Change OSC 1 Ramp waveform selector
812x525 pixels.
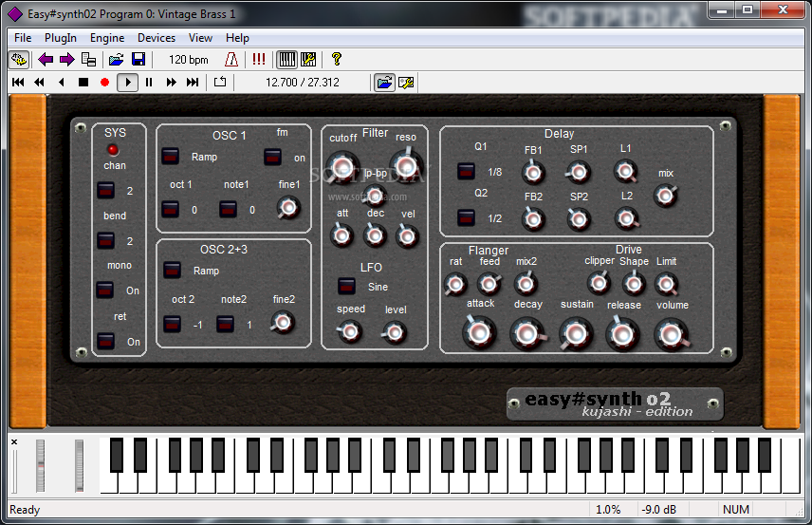tap(170, 156)
